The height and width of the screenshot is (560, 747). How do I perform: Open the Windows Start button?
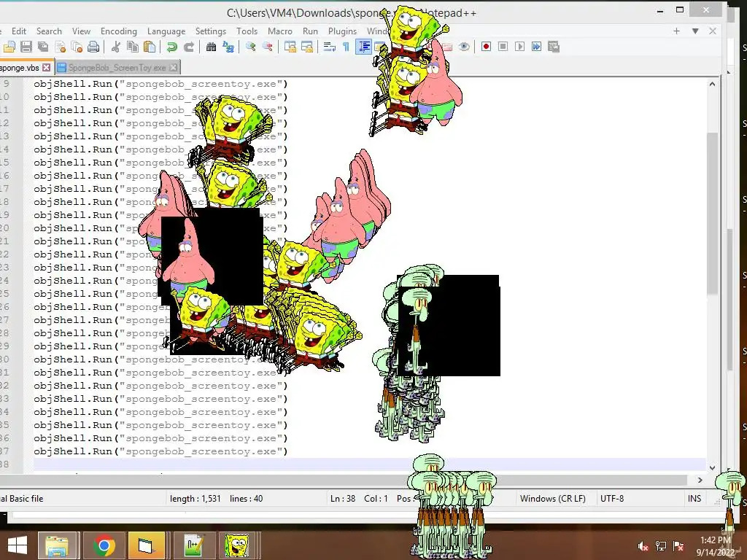point(18,545)
